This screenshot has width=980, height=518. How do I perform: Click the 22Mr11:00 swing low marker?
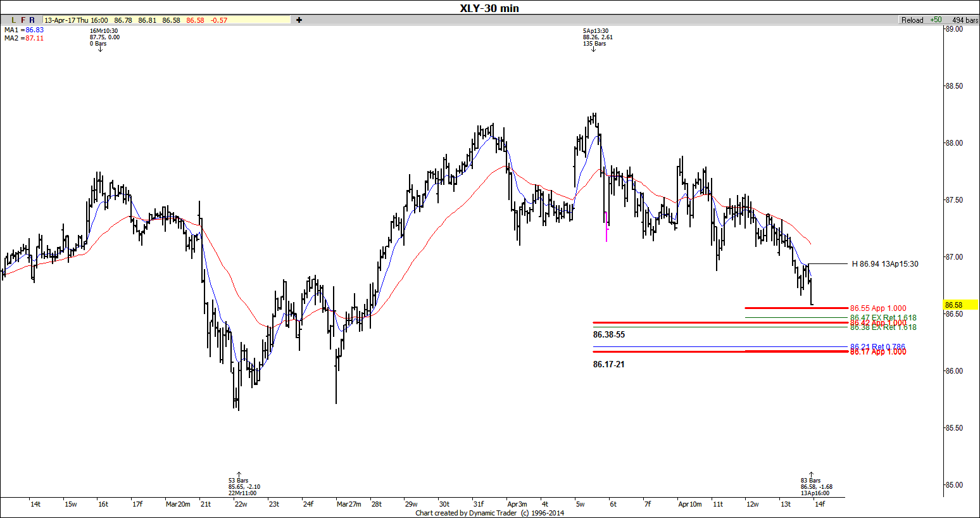[243, 487]
